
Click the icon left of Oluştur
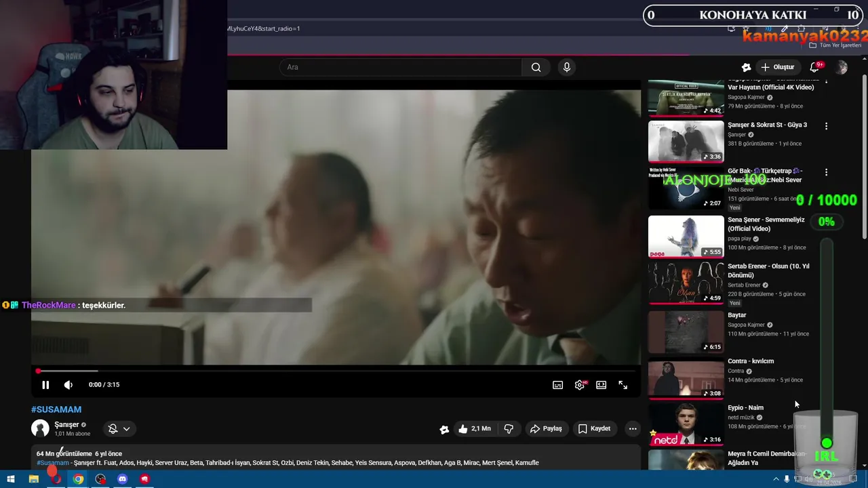[x=746, y=67]
